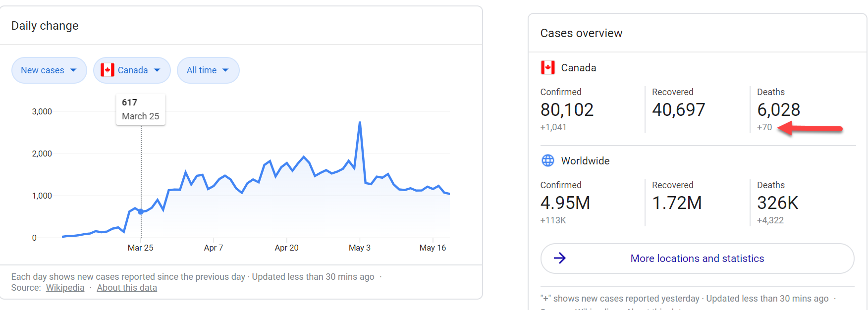Screen dimensions: 868x310
Task: Open the About this data link
Action: pyautogui.click(x=127, y=288)
